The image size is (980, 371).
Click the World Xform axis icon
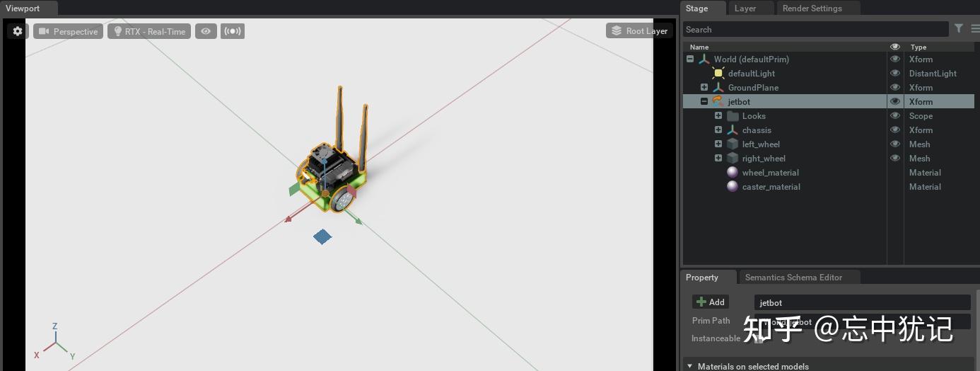(x=704, y=59)
